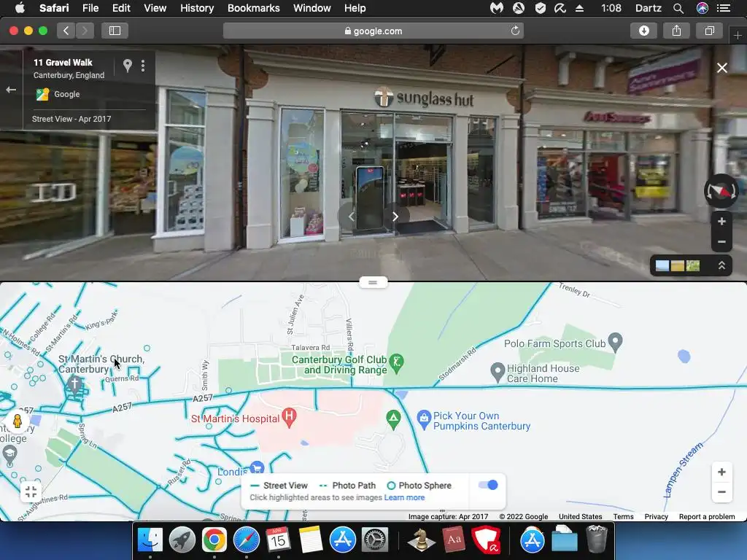This screenshot has height=560, width=747.
Task: Zoom in on the map
Action: [721, 472]
